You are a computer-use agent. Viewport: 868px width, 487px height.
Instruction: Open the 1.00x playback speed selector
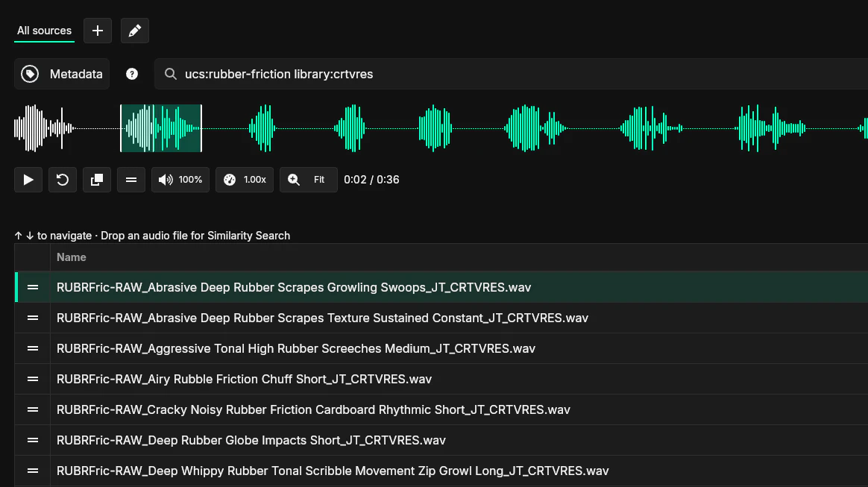pos(244,179)
